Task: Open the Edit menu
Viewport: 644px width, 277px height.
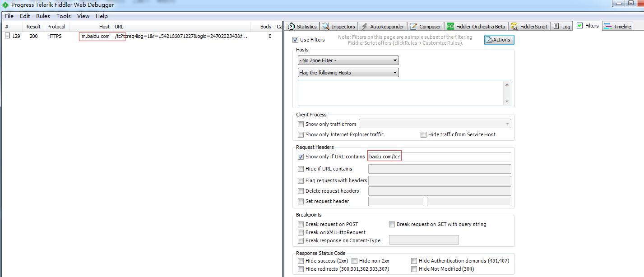Action: point(25,16)
